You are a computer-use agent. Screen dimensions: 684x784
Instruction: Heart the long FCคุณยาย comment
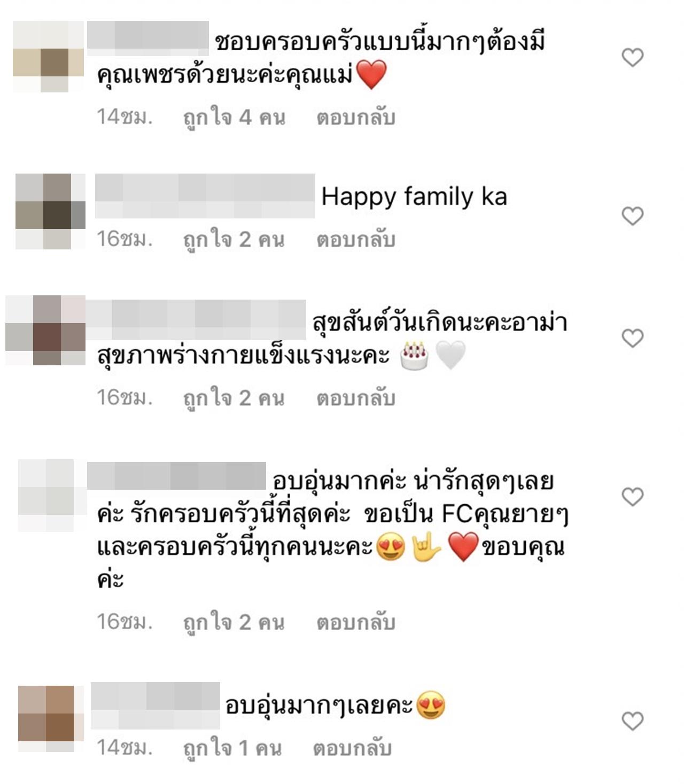tap(633, 497)
